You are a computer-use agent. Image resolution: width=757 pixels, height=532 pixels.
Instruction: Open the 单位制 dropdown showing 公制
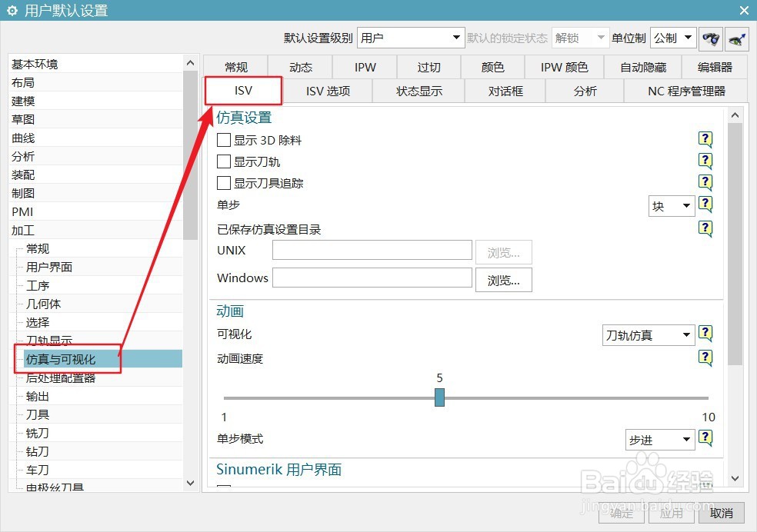click(x=672, y=37)
